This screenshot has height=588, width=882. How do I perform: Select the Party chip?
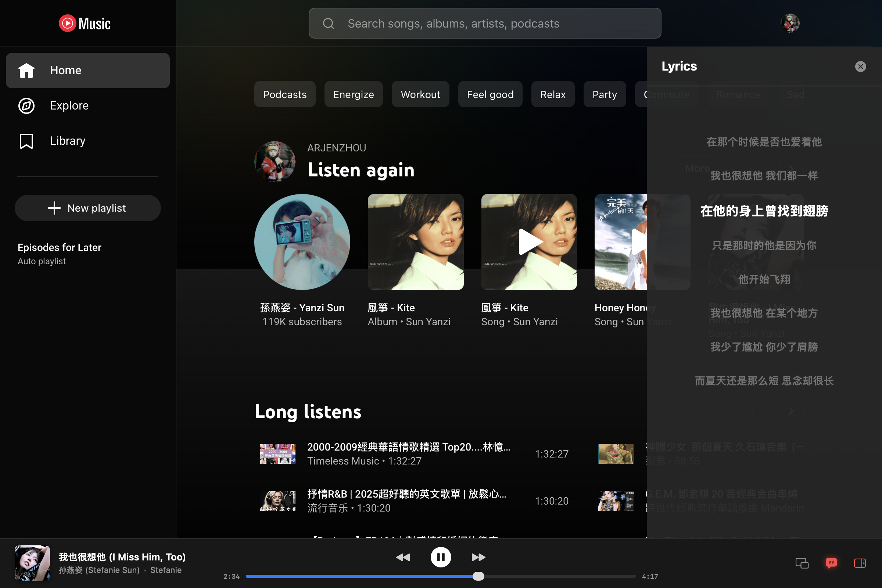pos(605,94)
